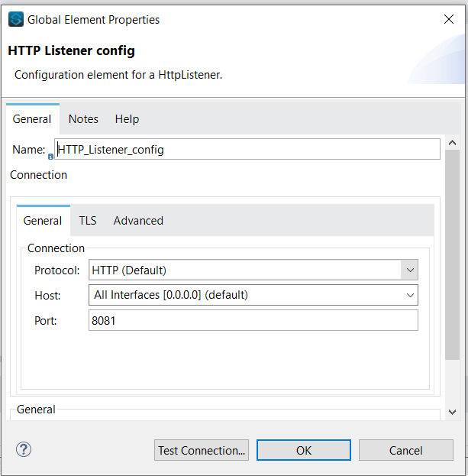This screenshot has width=468, height=476.
Task: Switch to the TLS tab
Action: tap(88, 221)
